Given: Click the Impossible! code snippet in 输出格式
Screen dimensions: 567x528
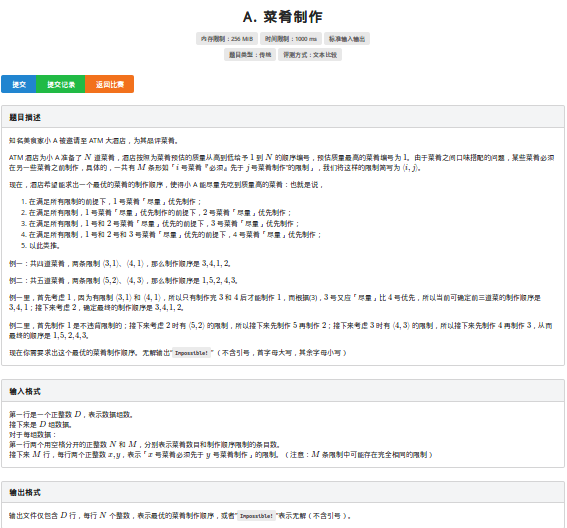Looking at the screenshot, I should (x=256, y=516).
